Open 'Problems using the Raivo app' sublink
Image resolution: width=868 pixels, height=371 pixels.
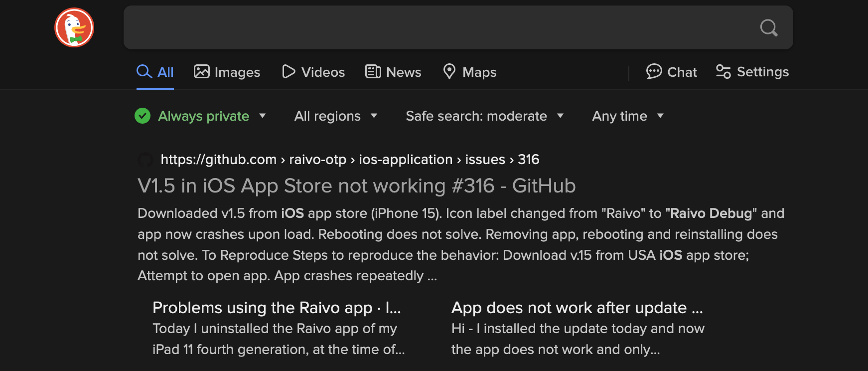277,308
